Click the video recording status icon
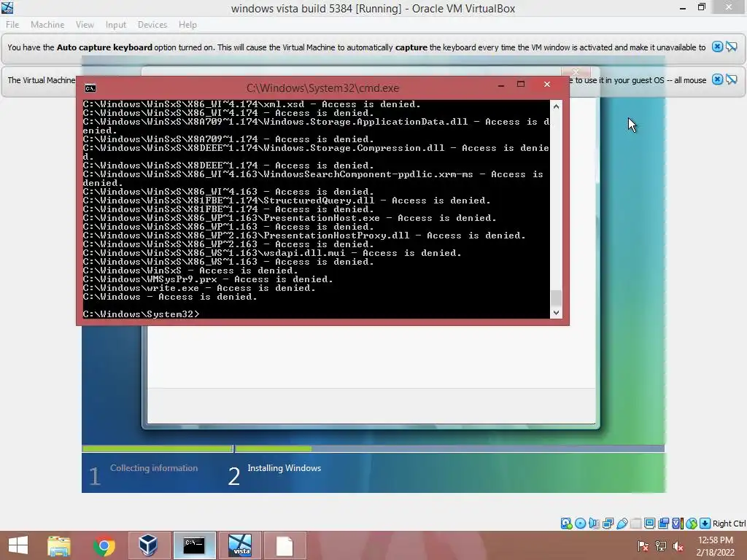 pyautogui.click(x=663, y=524)
